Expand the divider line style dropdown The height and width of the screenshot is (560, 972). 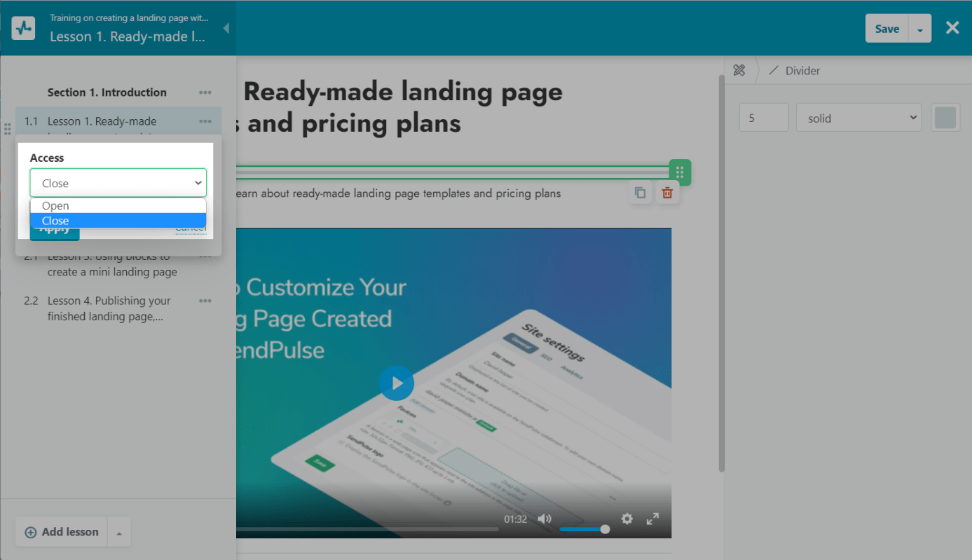[x=858, y=118]
